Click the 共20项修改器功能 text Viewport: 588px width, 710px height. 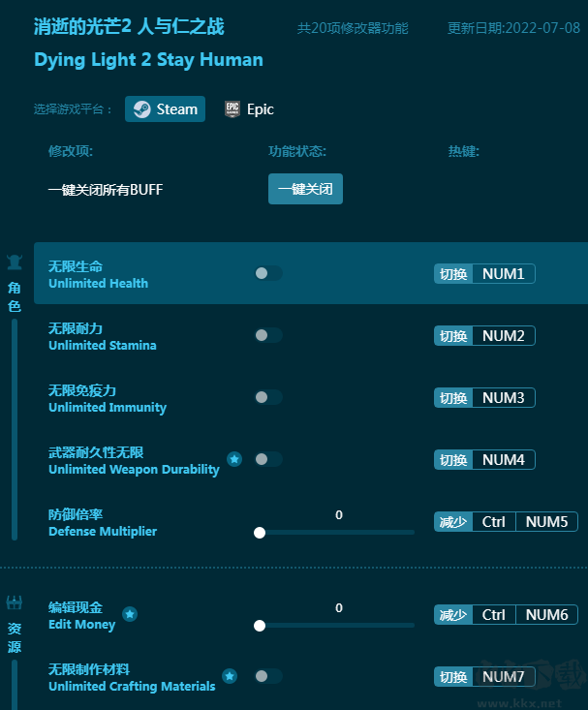353,28
